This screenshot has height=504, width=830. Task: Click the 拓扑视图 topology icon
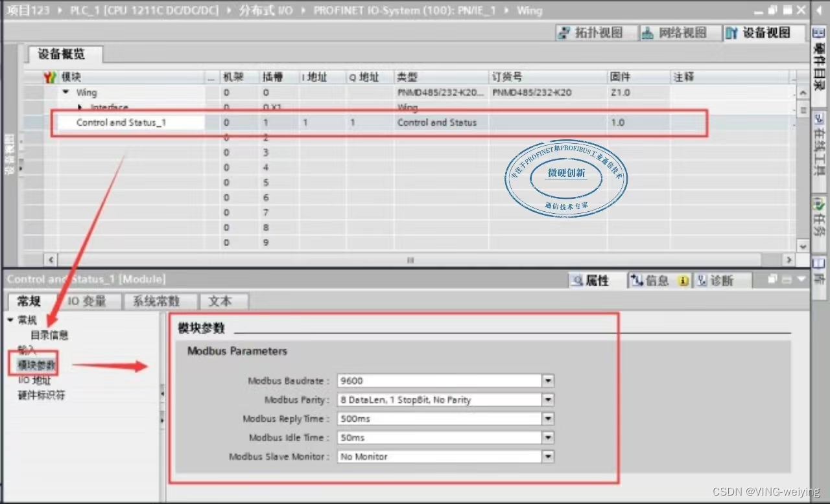565,32
